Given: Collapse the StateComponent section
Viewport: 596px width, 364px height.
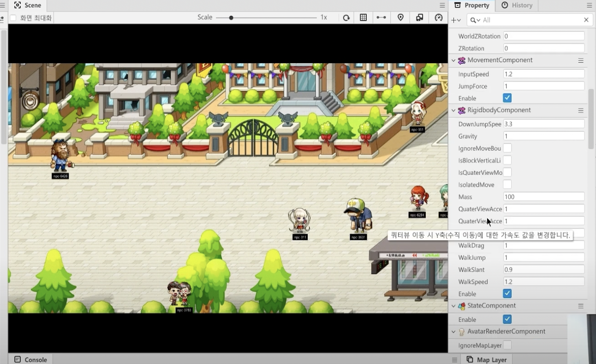Looking at the screenshot, I should pos(453,306).
